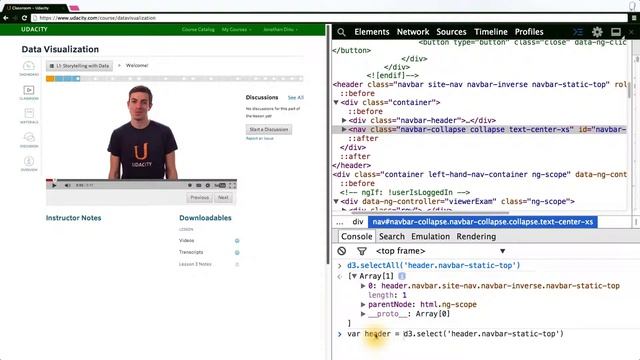Click the Previous lesson button
Image resolution: width=640 pixels, height=360 pixels.
tap(199, 198)
